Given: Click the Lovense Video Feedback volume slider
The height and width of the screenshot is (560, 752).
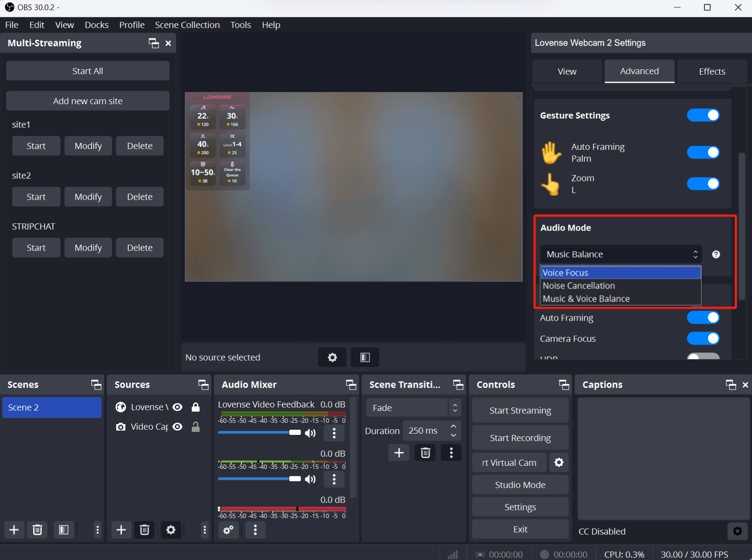Looking at the screenshot, I should (x=259, y=432).
